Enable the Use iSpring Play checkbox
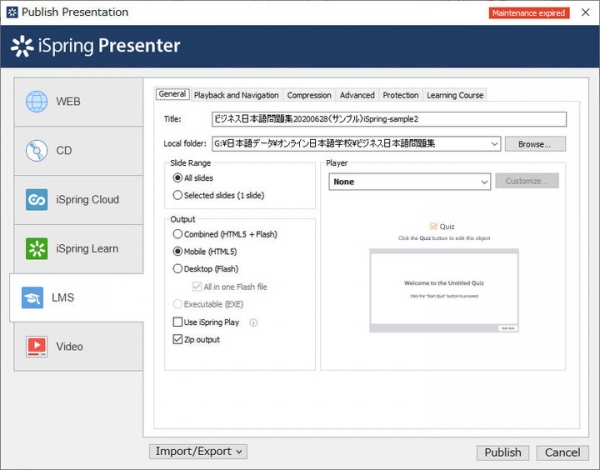The height and width of the screenshot is (470, 600). [178, 322]
